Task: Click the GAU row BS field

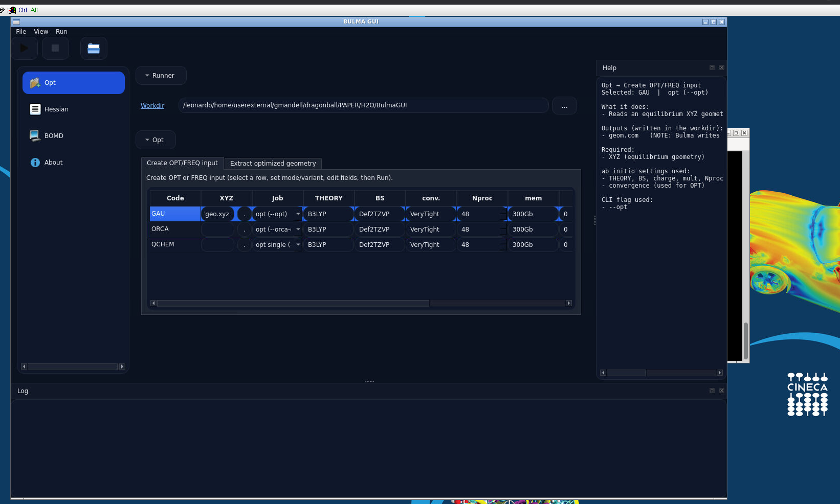Action: click(380, 214)
